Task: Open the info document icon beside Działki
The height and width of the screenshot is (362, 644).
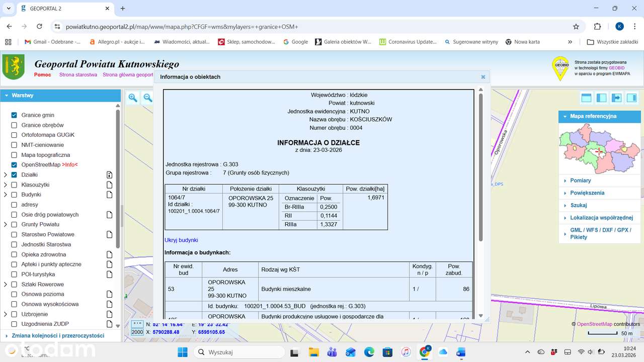Action: [109, 175]
